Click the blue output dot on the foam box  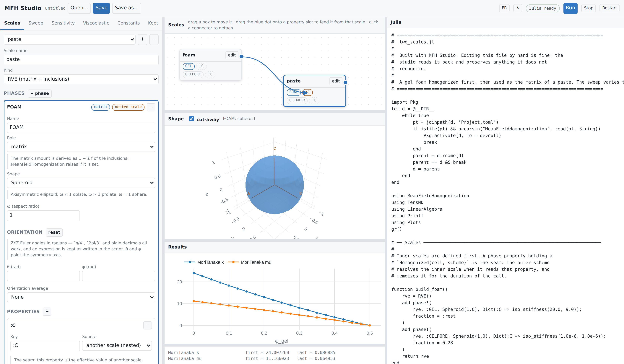pos(241,56)
